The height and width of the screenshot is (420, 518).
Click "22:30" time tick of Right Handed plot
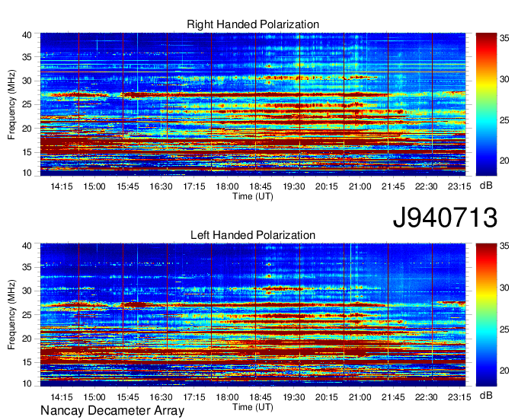(426, 186)
